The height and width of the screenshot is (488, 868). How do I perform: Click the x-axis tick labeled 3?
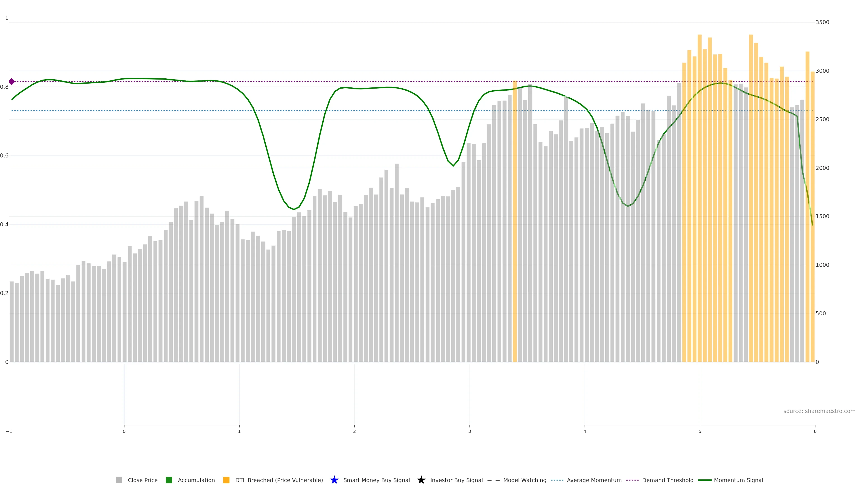[x=469, y=432]
